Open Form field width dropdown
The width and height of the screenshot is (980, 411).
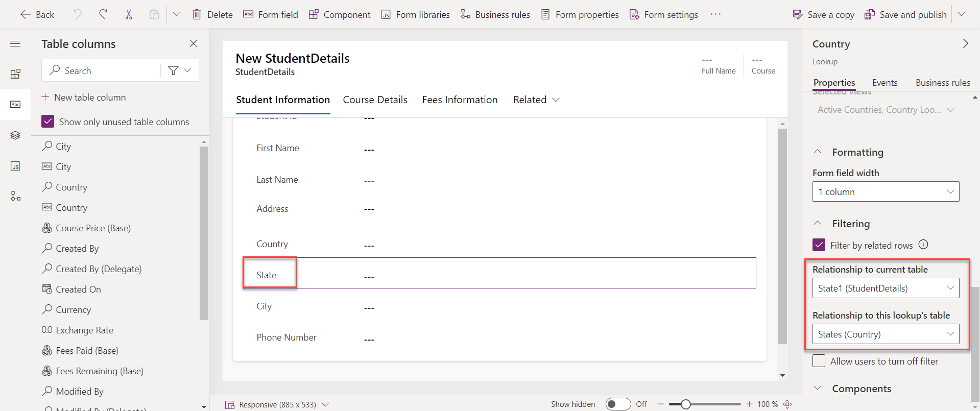point(886,192)
